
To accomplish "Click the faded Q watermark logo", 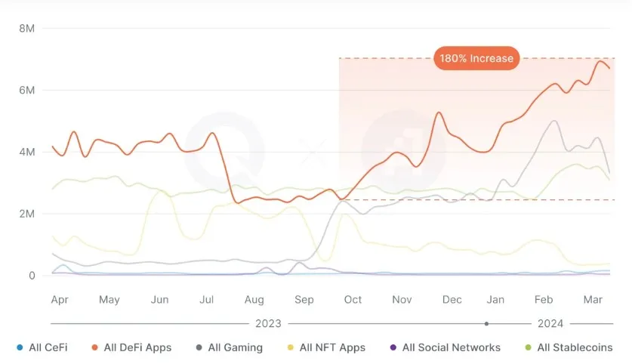I will click(x=224, y=151).
